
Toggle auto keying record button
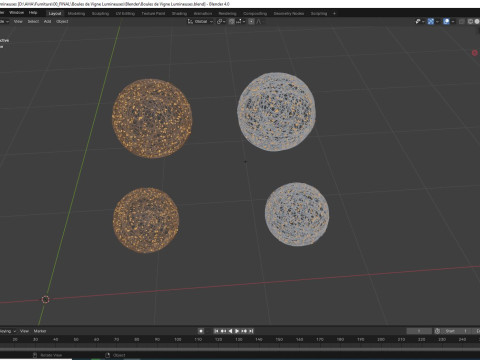click(x=201, y=331)
